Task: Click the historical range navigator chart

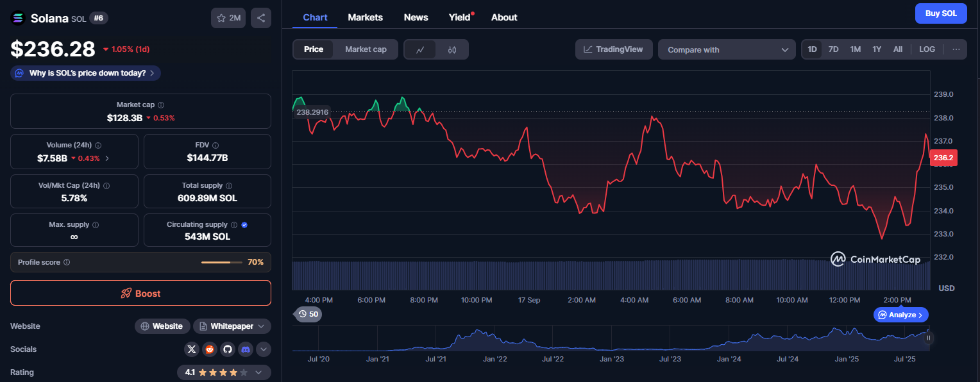Action: 609,338
